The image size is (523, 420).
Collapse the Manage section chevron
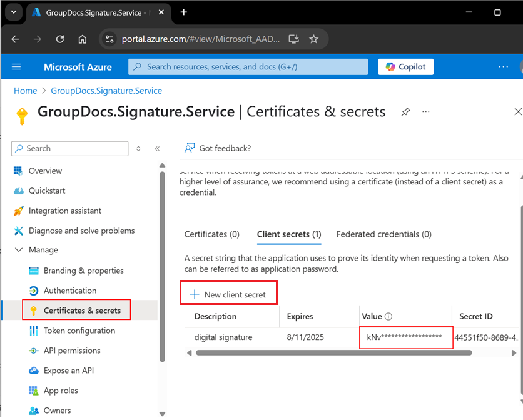click(x=19, y=249)
